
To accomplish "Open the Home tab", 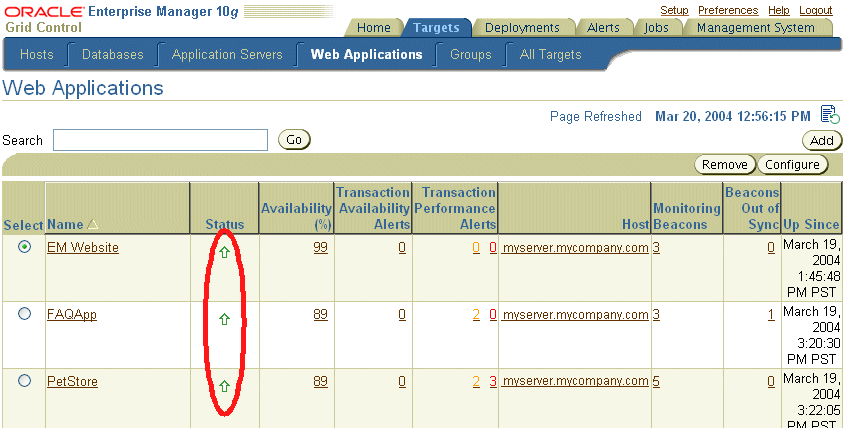I will 374,28.
